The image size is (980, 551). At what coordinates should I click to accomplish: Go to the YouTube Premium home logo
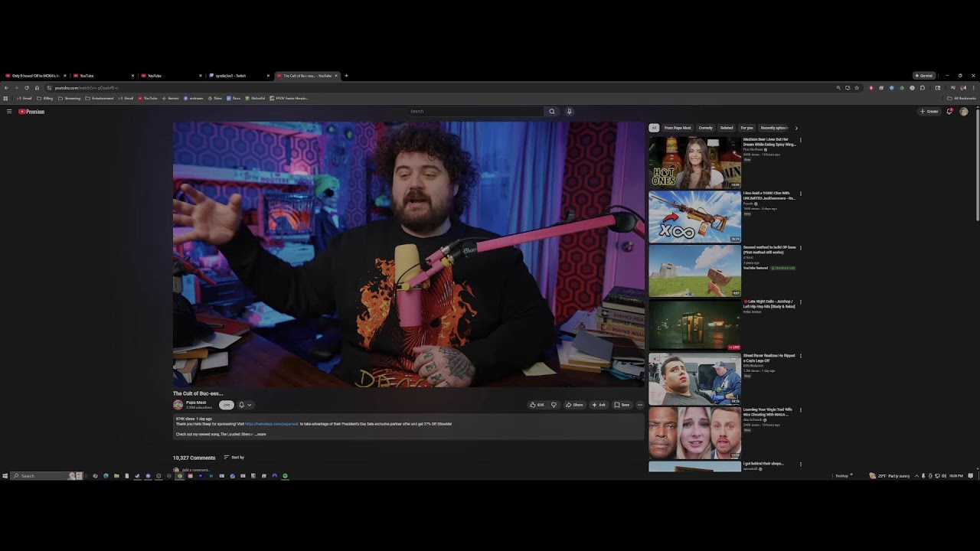[31, 112]
